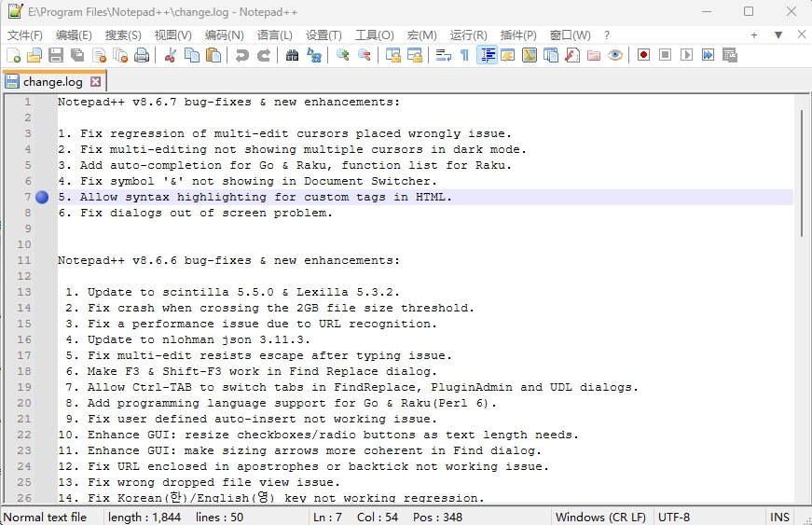Click the Undo arrow icon
The width and height of the screenshot is (812, 525).
(242, 56)
